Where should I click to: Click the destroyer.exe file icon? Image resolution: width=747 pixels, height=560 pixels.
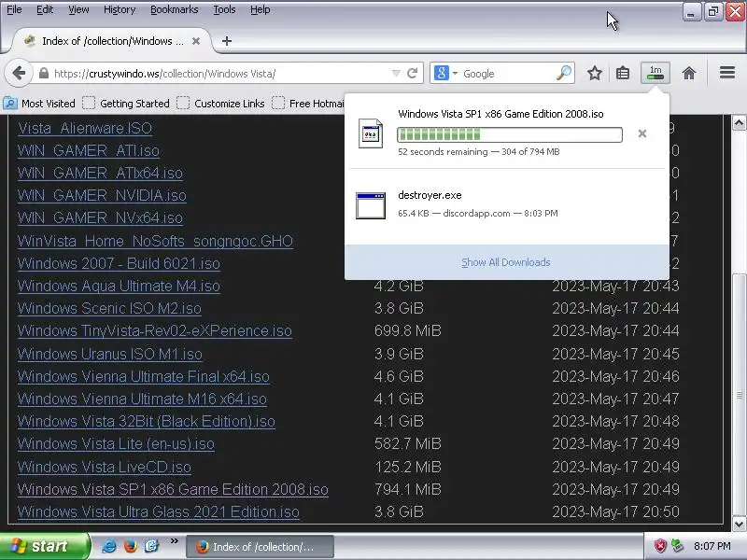click(371, 205)
